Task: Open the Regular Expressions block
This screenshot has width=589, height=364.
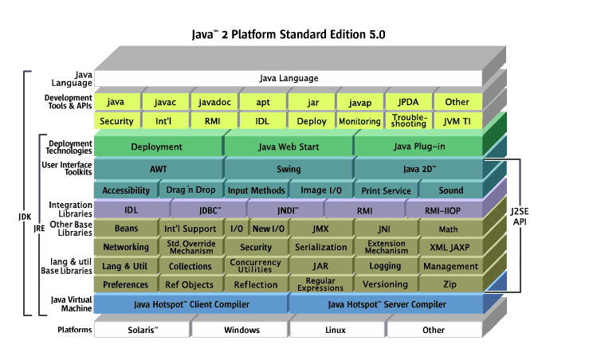Action: click(321, 284)
